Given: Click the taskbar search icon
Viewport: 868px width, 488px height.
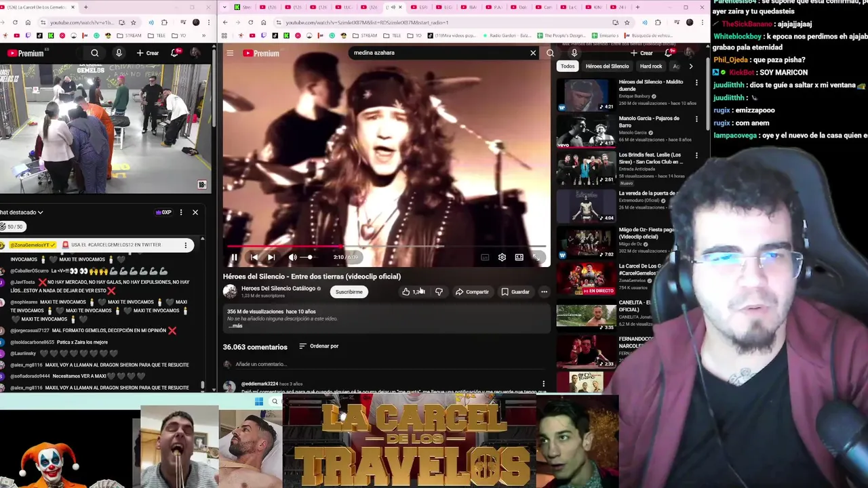Looking at the screenshot, I should point(275,402).
